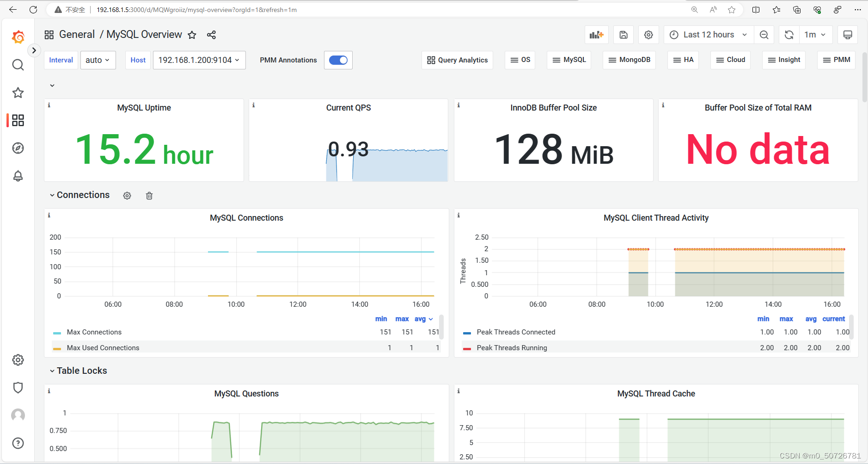Open Last 12 hours time picker
This screenshot has height=464, width=868.
click(x=709, y=35)
